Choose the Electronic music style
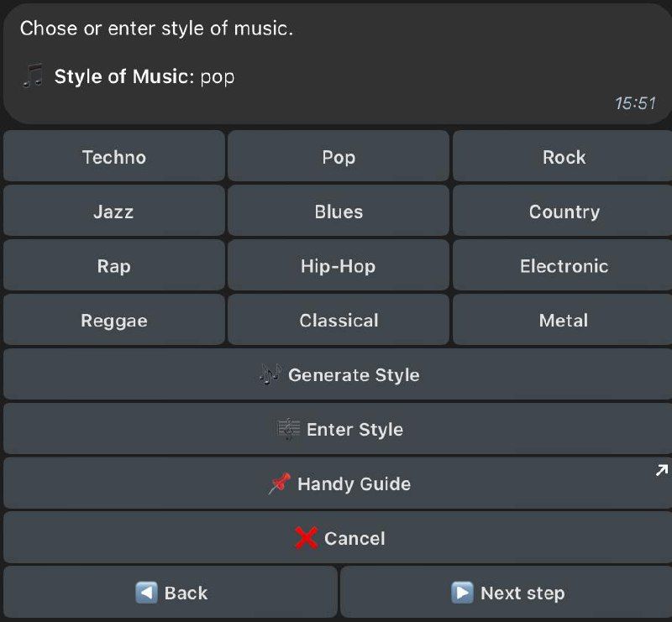 point(563,265)
